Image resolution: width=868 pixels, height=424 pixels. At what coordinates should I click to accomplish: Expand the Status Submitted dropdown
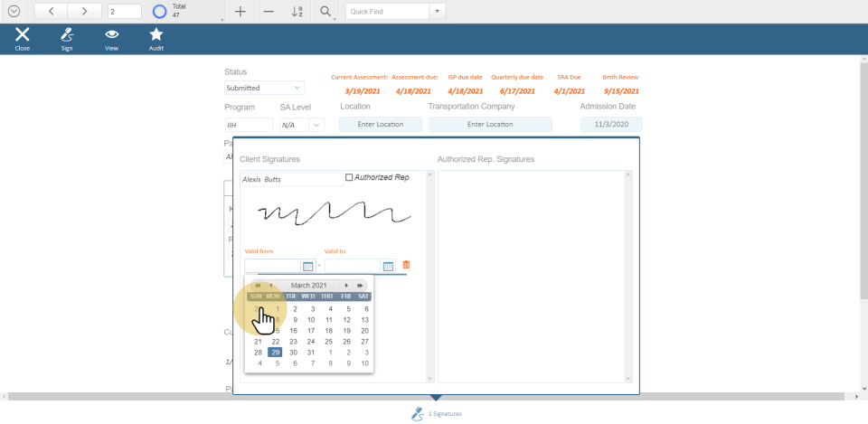click(297, 88)
